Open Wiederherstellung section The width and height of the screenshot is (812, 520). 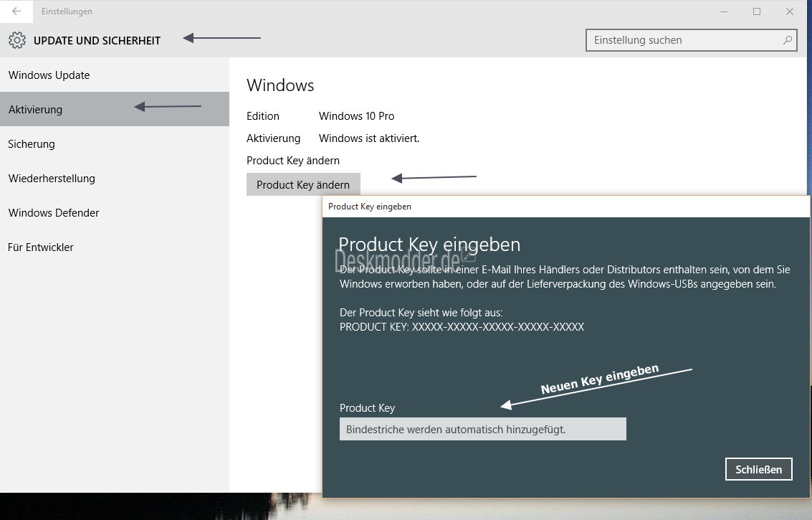click(x=115, y=179)
